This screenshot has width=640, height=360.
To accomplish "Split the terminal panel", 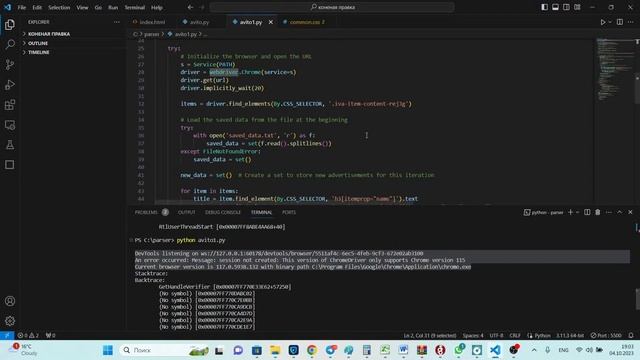I will [587, 212].
